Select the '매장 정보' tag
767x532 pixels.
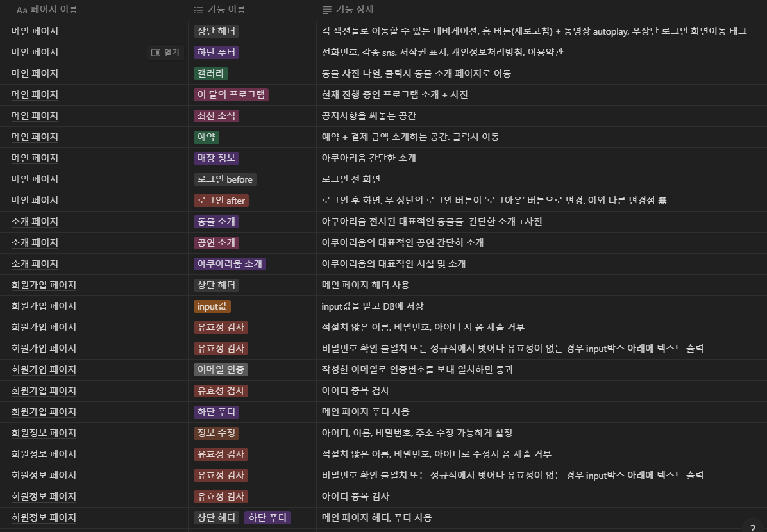coord(216,158)
